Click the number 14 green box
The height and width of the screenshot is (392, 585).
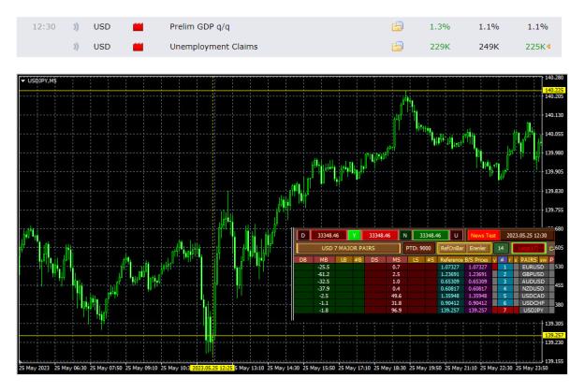pos(501,248)
